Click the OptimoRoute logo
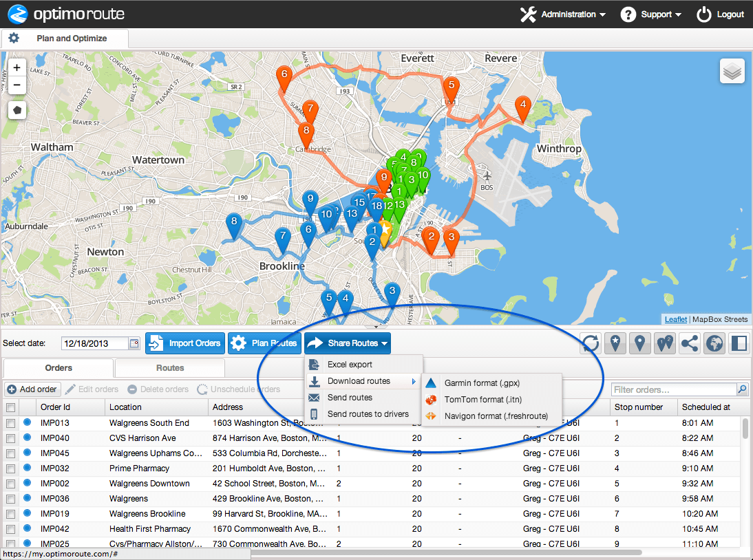Viewport: 753px width, 560px height. 66,14
